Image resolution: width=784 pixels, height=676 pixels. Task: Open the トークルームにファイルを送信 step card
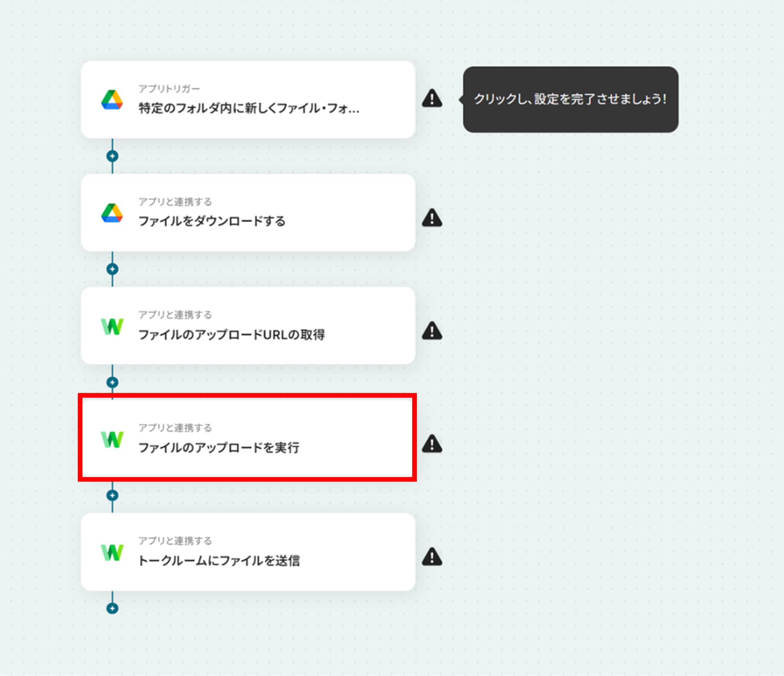pyautogui.click(x=248, y=552)
